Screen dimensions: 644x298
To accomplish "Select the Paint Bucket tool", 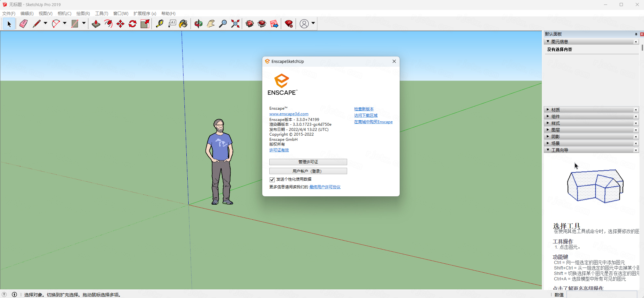I will point(183,24).
